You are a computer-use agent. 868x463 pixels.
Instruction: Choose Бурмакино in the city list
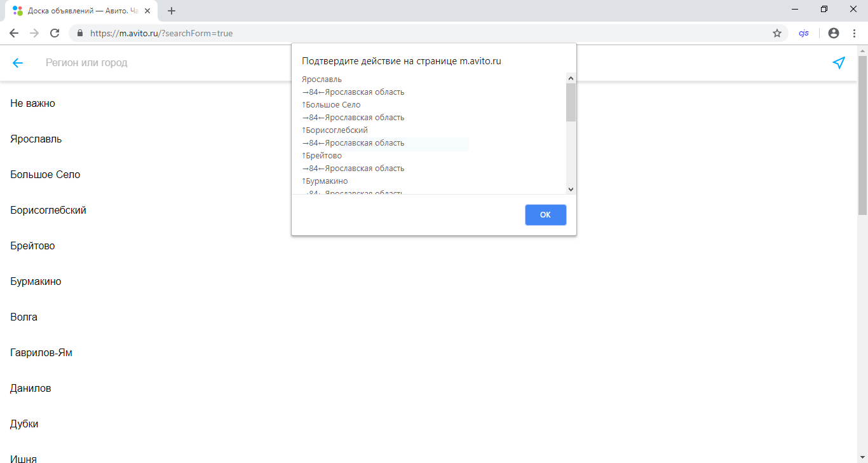(x=36, y=281)
